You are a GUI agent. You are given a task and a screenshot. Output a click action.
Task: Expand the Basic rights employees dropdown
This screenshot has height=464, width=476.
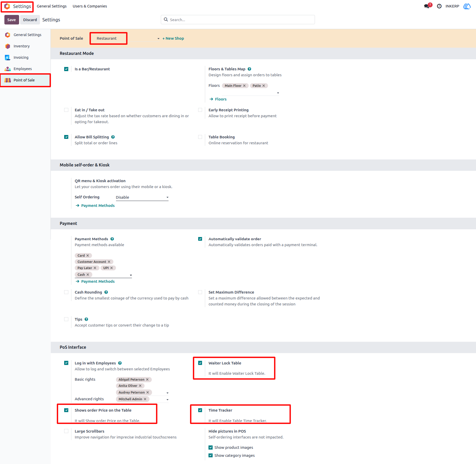168,393
